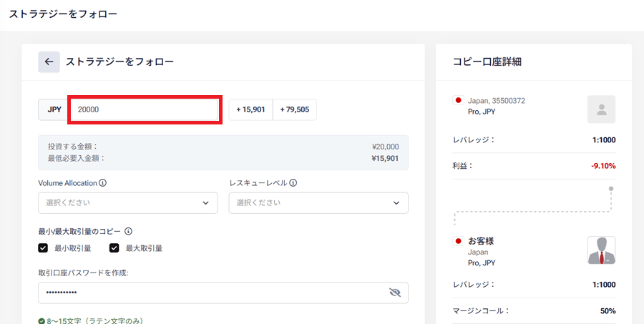Viewport: 644px width, 324px height.
Task: Click the back arrow button
Action: click(x=49, y=62)
